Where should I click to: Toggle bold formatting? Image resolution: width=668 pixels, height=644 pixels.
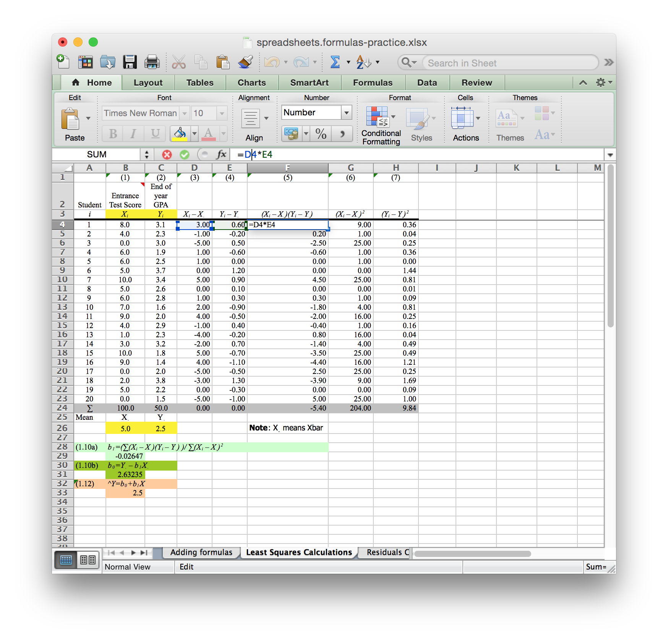(112, 134)
